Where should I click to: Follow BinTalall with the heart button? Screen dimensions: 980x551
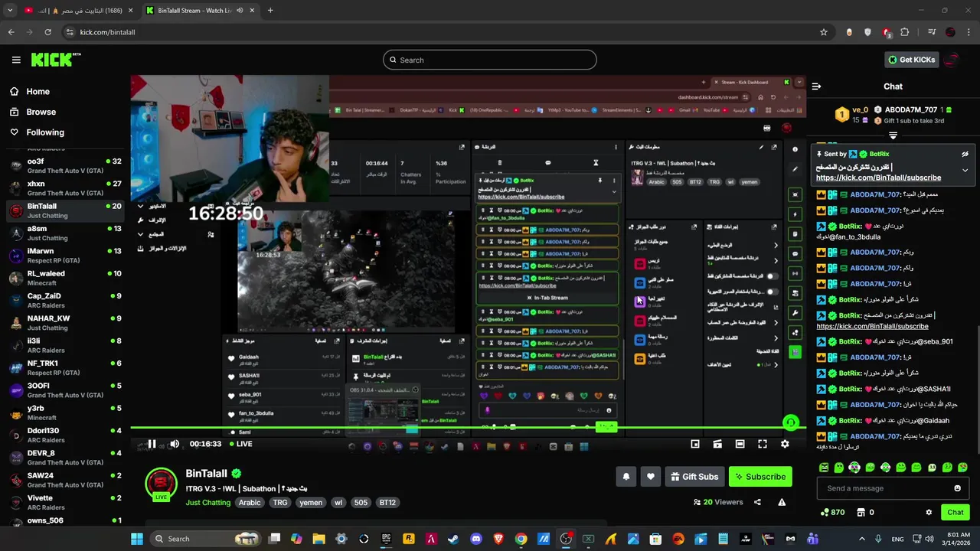(651, 477)
